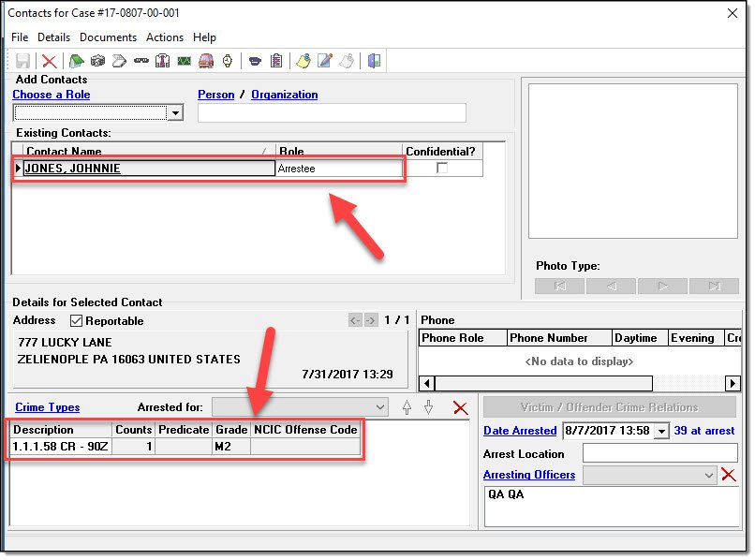Open the Arrested for dropdown
Image resolution: width=755 pixels, height=560 pixels.
pos(379,407)
